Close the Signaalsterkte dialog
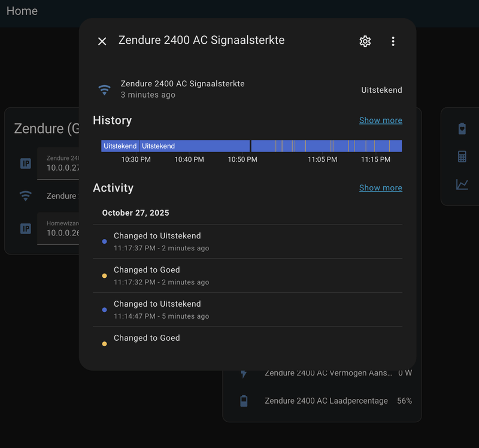479x448 pixels. coord(102,41)
